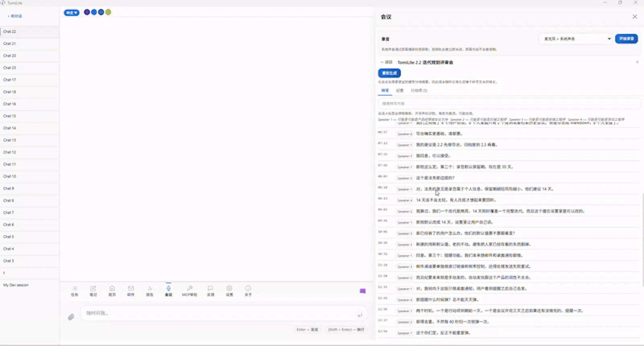Start a new conversation with 新对话
Image resolution: width=644 pixels, height=346 pixels.
[15, 16]
